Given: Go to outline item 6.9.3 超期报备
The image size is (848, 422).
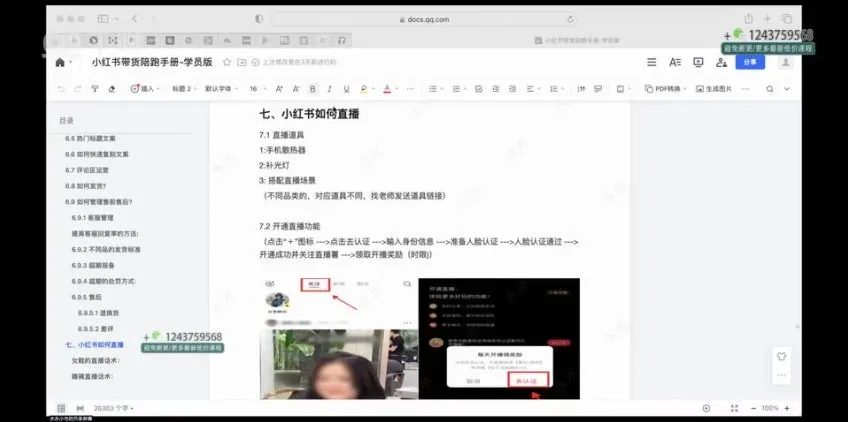Looking at the screenshot, I should (93, 266).
